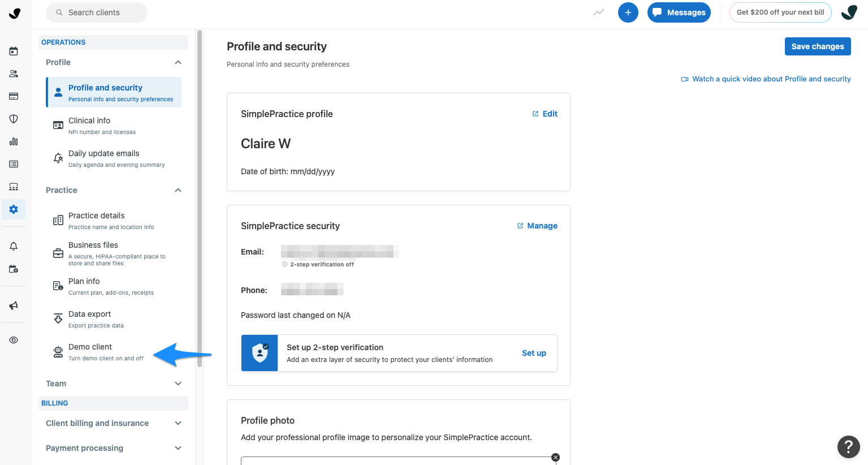Click the settings sidebar scrollbar
868x465 pixels.
point(200,198)
